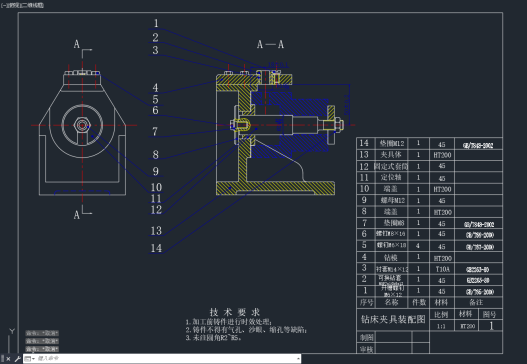Screen dimensions: 527x364
Task: Select the 技术要求 heading text
Action: click(235, 312)
